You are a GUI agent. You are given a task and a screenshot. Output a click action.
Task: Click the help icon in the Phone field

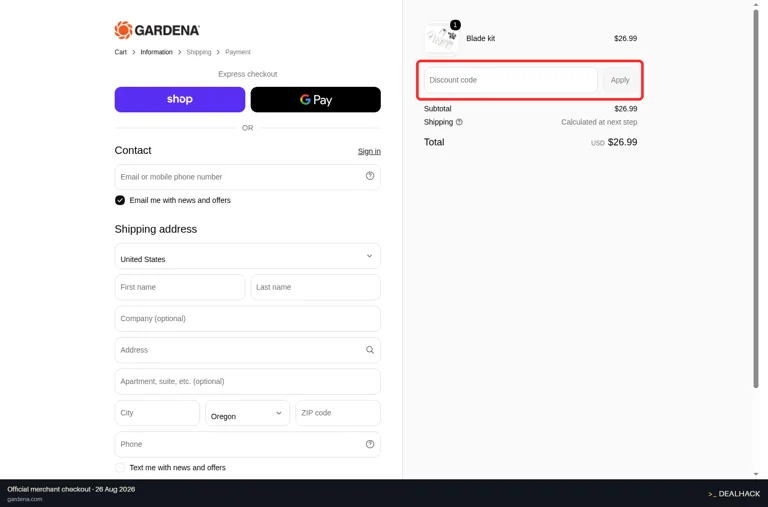[370, 444]
